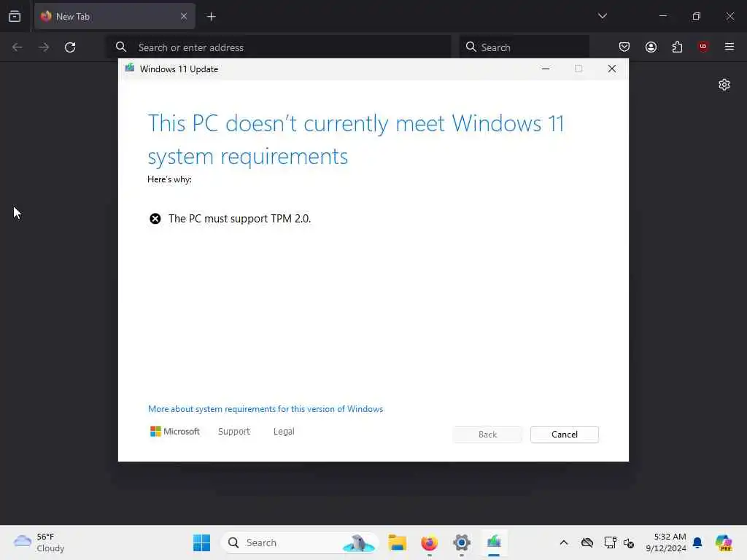Viewport: 747px width, 560px height.
Task: Reload the current page
Action: pyautogui.click(x=70, y=47)
